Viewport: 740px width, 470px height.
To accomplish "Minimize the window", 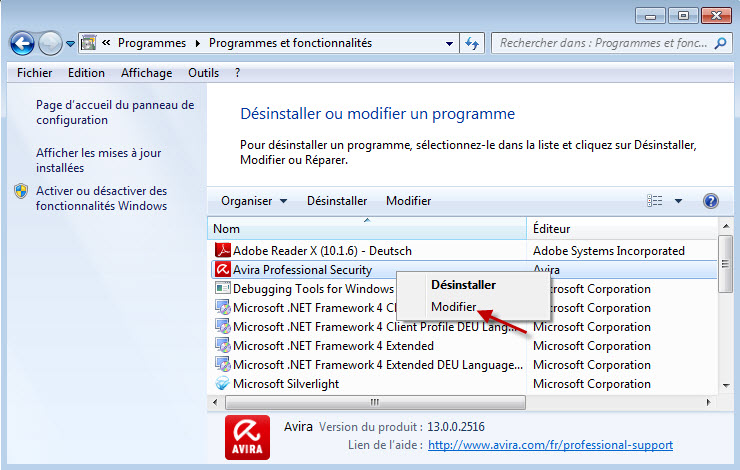I will tap(650, 16).
